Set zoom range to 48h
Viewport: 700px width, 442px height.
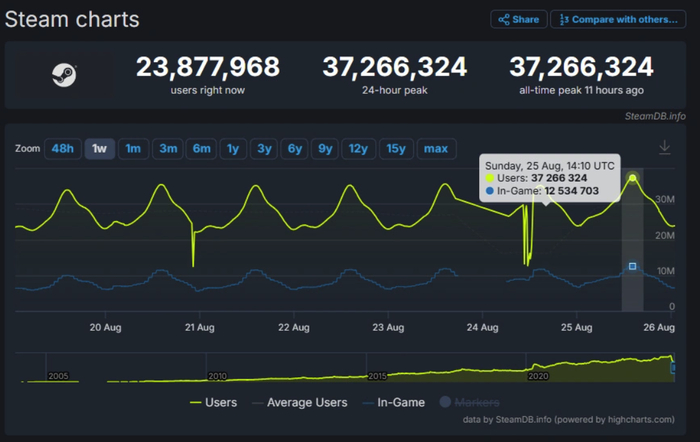(x=62, y=149)
